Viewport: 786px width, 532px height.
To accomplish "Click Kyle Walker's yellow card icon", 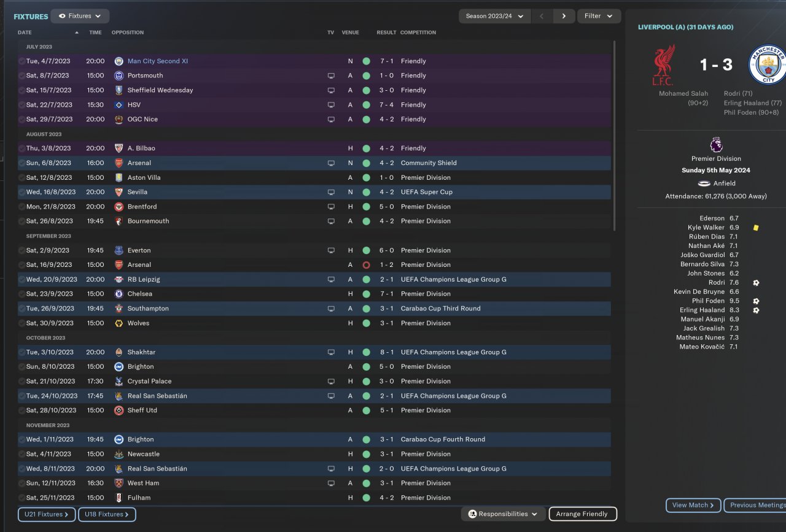I will [756, 228].
